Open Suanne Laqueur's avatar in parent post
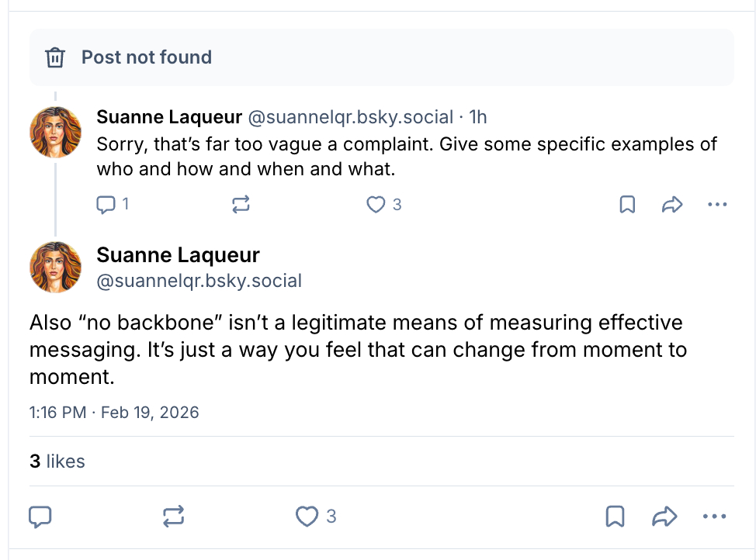The height and width of the screenshot is (560, 756). tap(55, 133)
